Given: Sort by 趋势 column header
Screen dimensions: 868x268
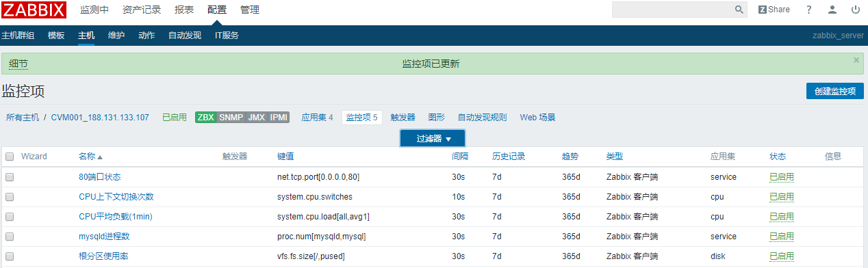Looking at the screenshot, I should 570,157.
